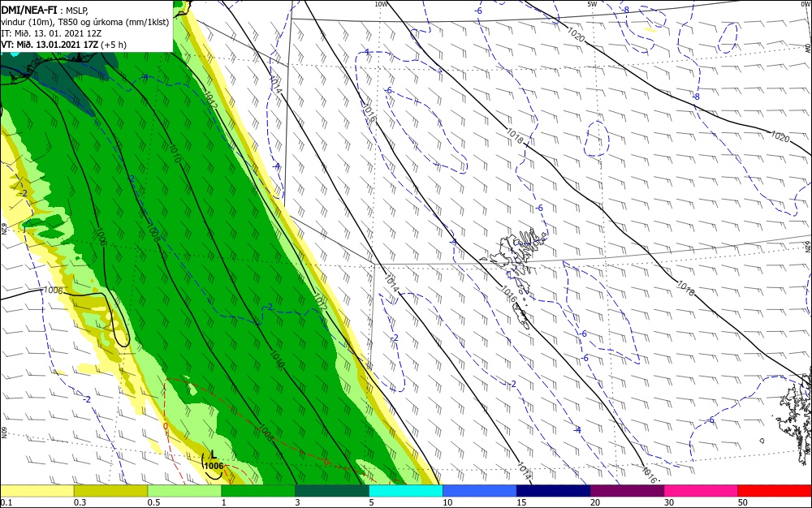Click the "15" legend scale number
The image size is (812, 508).
coord(521,502)
